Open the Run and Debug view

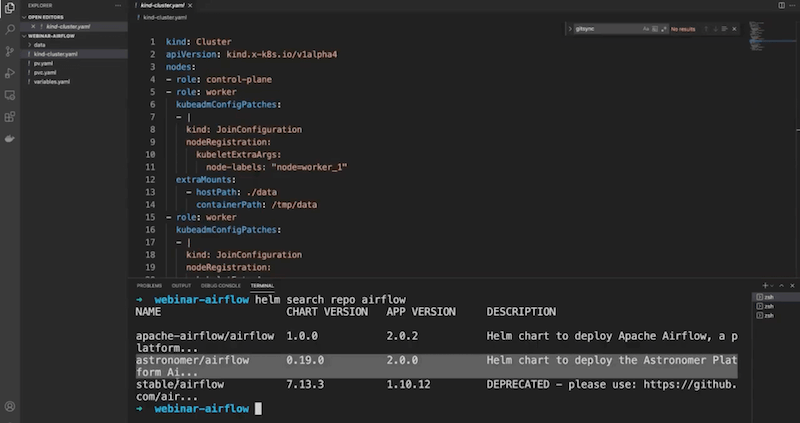10,72
